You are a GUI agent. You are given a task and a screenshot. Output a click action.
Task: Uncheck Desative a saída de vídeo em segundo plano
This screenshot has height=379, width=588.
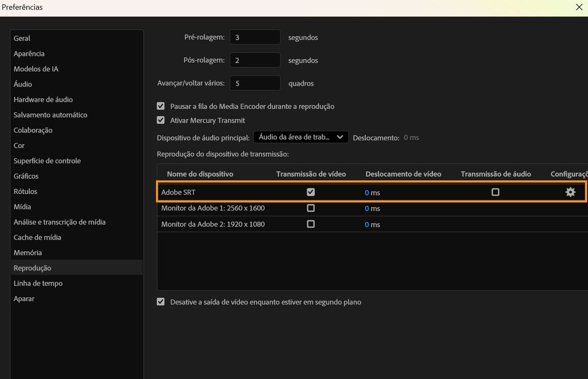(161, 302)
